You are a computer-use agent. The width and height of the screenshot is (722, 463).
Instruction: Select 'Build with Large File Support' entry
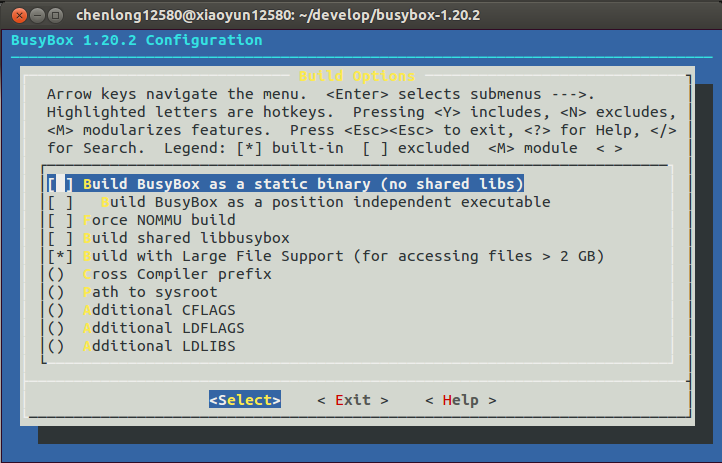(344, 256)
